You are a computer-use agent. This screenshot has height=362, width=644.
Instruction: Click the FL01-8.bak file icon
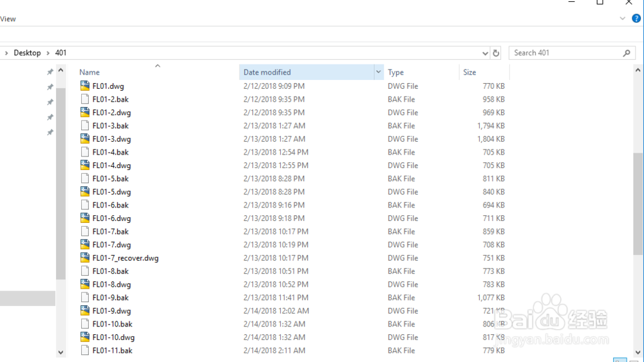coord(84,271)
